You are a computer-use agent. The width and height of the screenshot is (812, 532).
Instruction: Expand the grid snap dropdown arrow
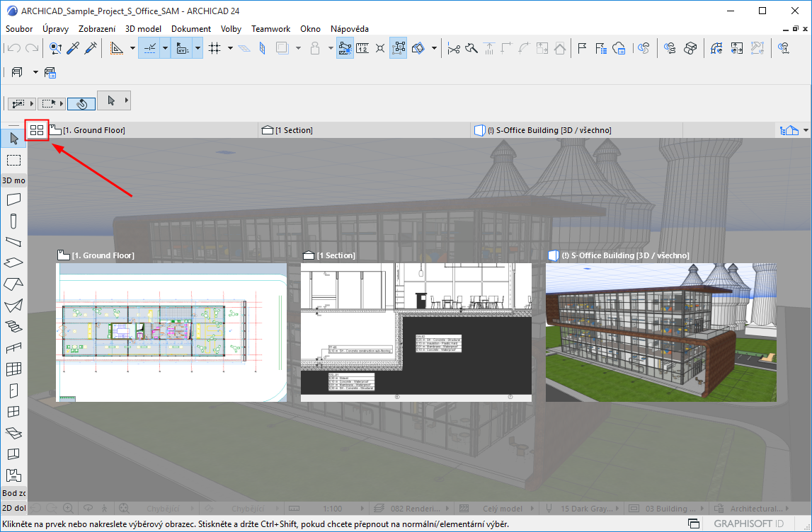pyautogui.click(x=229, y=48)
